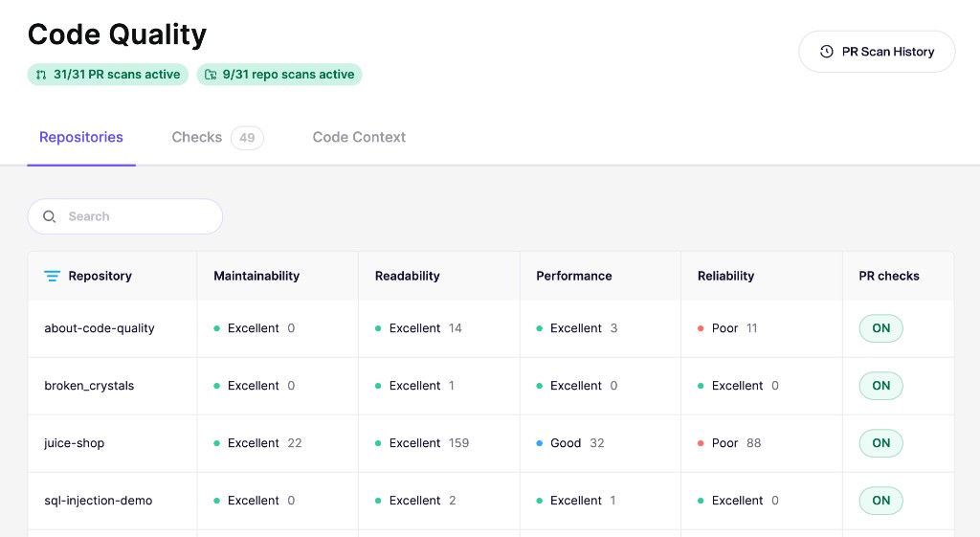Click Excellent 0 maintainability for about-code-quality
980x537 pixels.
pos(255,328)
